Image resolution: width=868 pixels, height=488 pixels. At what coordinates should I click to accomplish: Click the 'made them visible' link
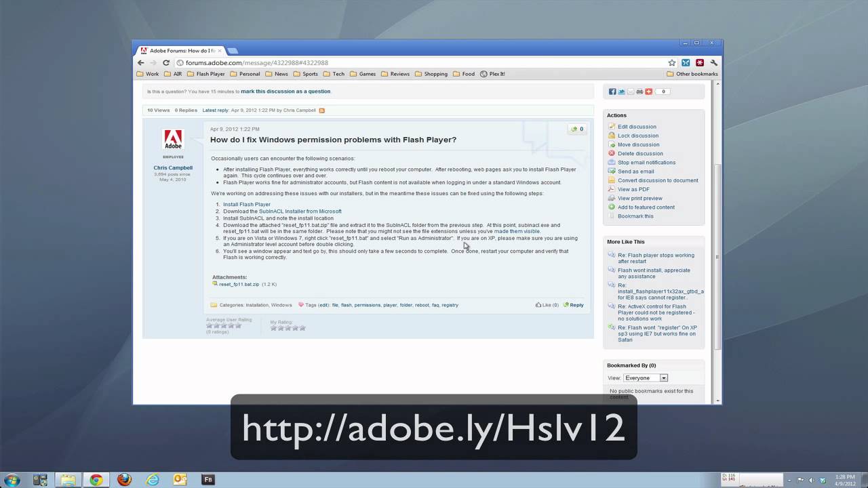coord(517,231)
